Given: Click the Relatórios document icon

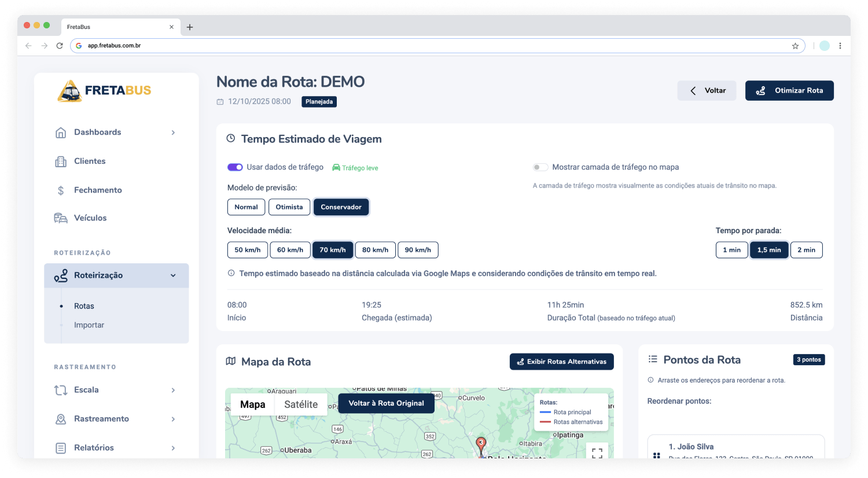Looking at the screenshot, I should [x=61, y=448].
